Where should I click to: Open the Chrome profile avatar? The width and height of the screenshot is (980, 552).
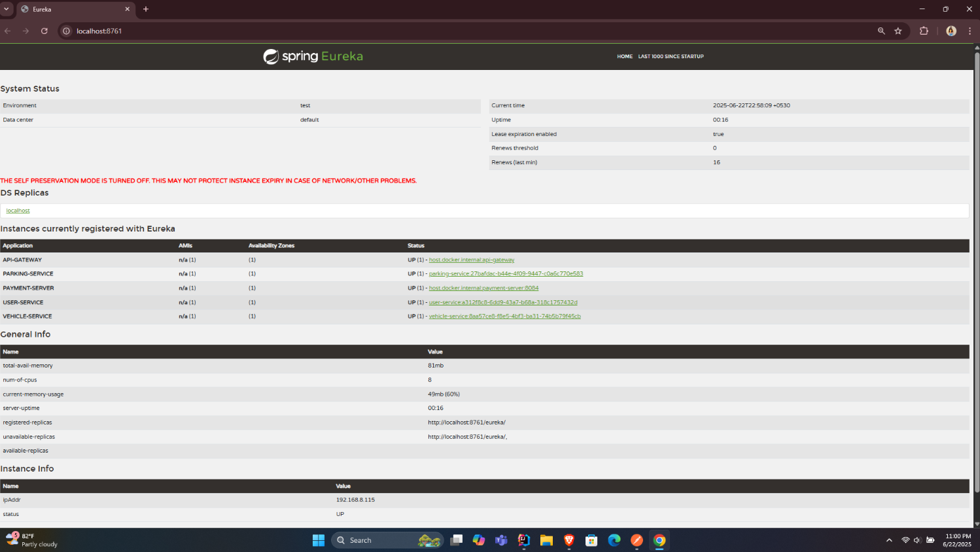click(x=951, y=31)
